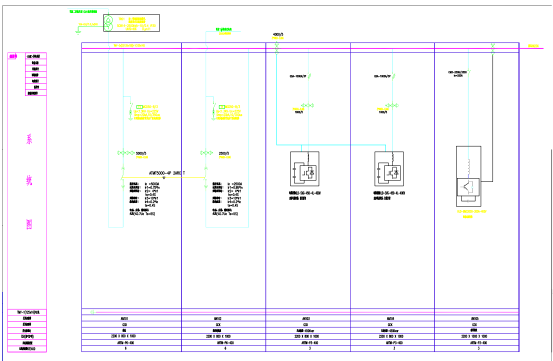Select the green current transformer symbol in the second panel

tap(207, 153)
